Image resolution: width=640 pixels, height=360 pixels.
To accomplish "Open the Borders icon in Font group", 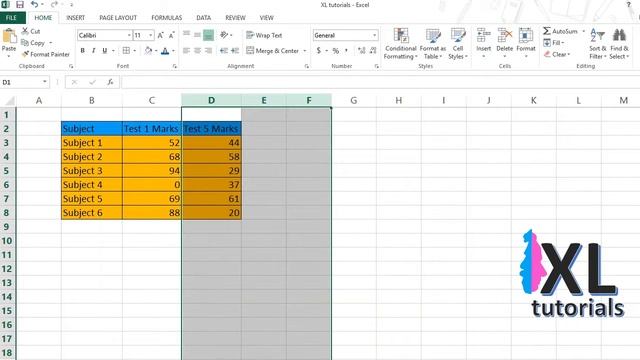I will [126, 51].
